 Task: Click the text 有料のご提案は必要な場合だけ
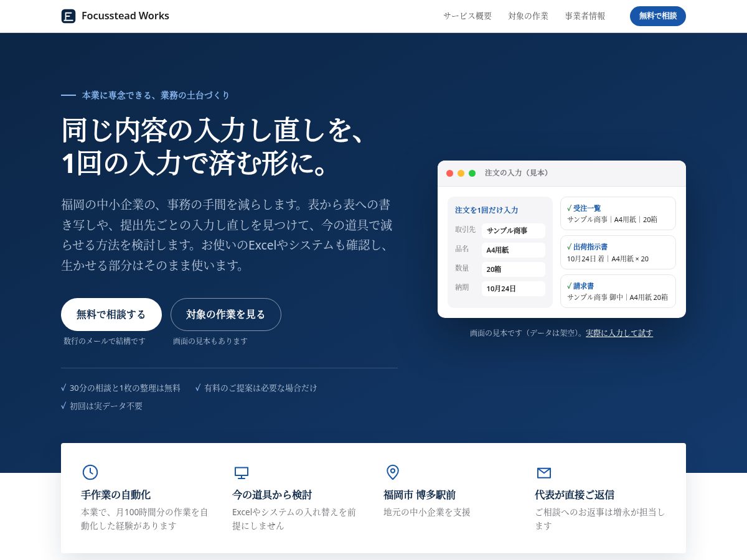pyautogui.click(x=261, y=388)
